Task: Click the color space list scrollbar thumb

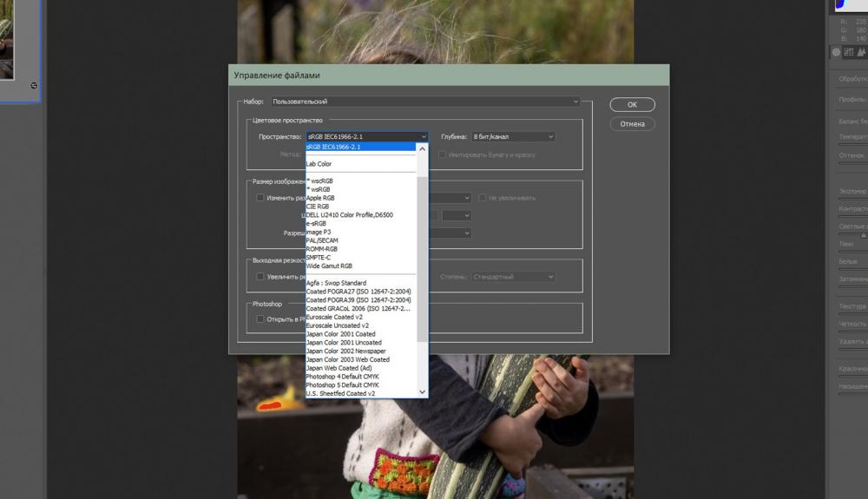Action: [423, 259]
